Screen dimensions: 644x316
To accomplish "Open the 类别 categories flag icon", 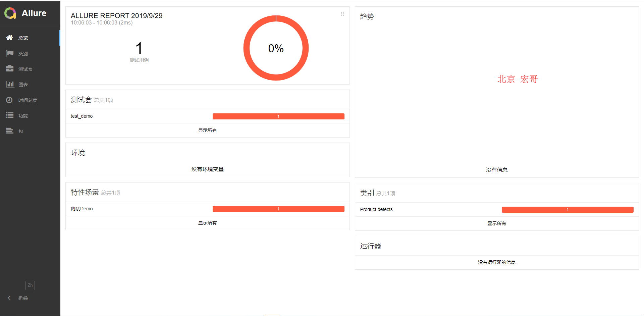I will pyautogui.click(x=10, y=53).
